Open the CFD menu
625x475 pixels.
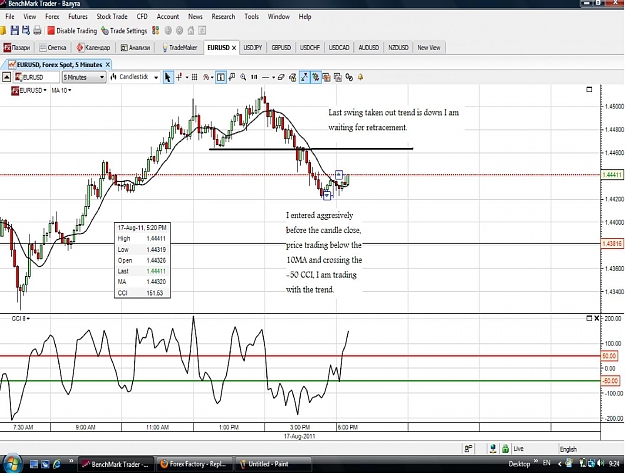click(x=142, y=16)
